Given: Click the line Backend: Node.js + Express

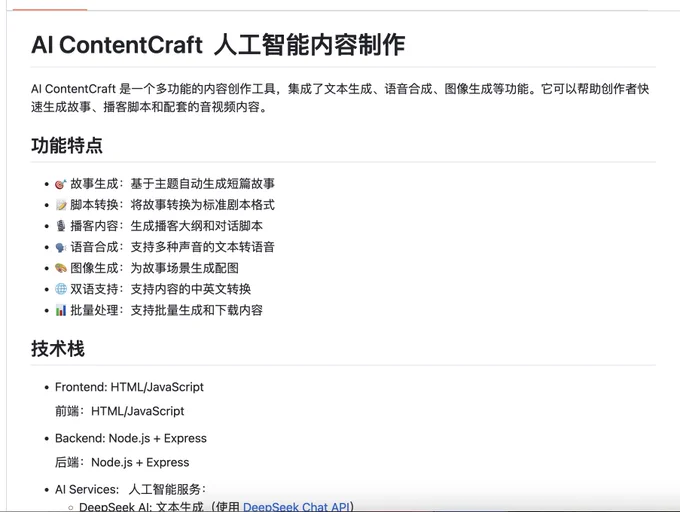Looking at the screenshot, I should [131, 438].
